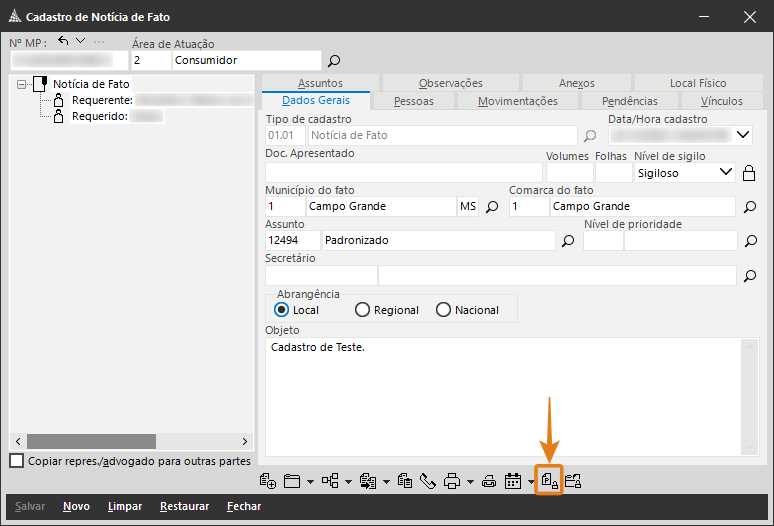Select the Nacional abrangência radio button
774x526 pixels.
(443, 310)
